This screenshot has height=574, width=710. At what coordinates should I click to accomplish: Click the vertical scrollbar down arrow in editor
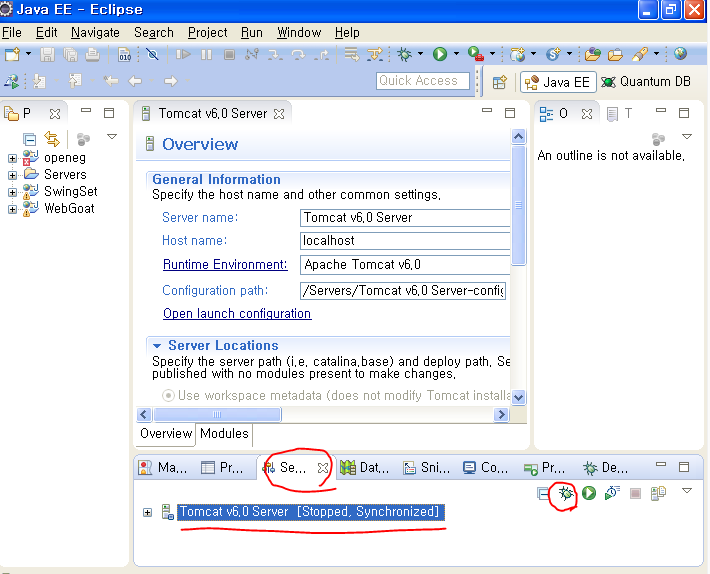click(x=518, y=397)
